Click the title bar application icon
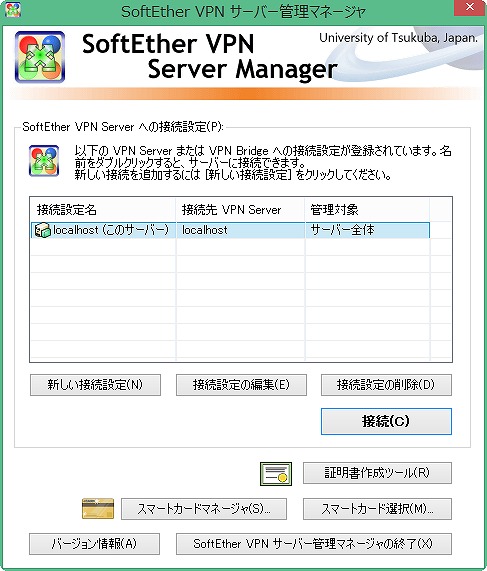The height and width of the screenshot is (571, 487). [x=12, y=10]
